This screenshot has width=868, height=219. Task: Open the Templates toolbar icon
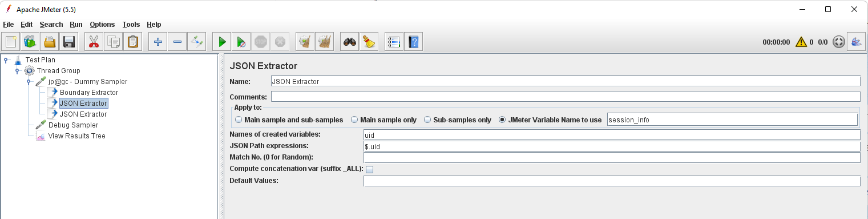coord(30,42)
